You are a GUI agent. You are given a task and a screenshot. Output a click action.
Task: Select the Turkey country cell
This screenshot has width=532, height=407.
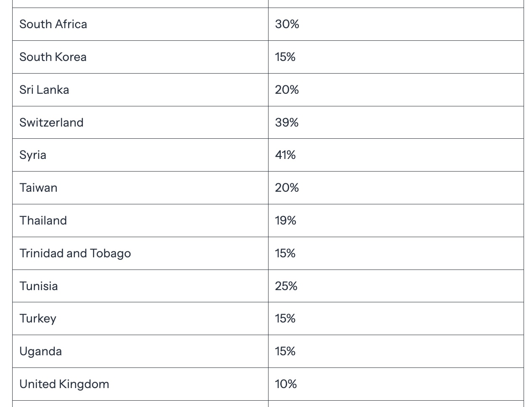(x=140, y=319)
